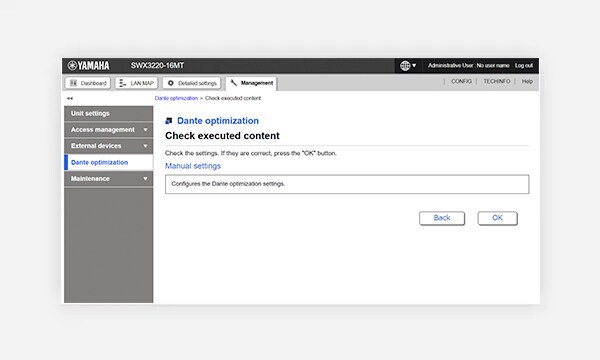This screenshot has height=360, width=600.
Task: Click the LAN MAP tree icon
Action: point(122,83)
